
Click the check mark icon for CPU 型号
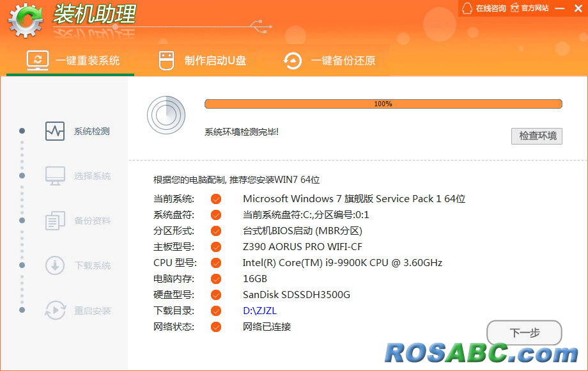point(216,263)
